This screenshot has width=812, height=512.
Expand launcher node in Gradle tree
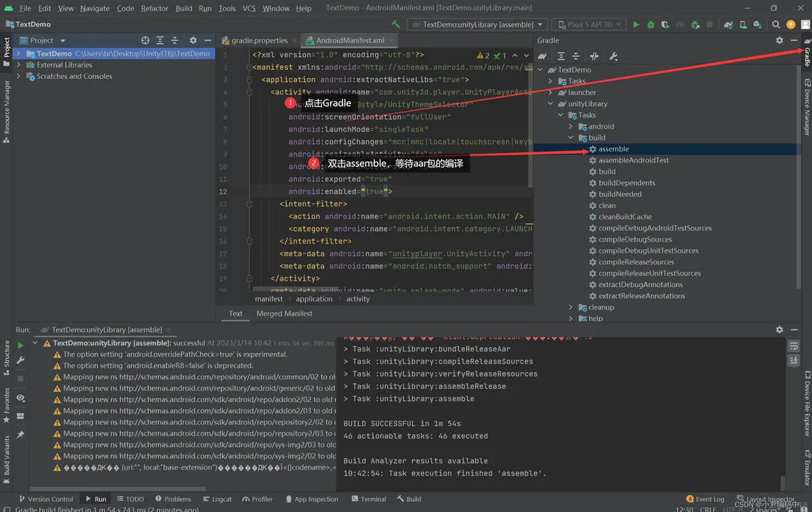point(551,92)
